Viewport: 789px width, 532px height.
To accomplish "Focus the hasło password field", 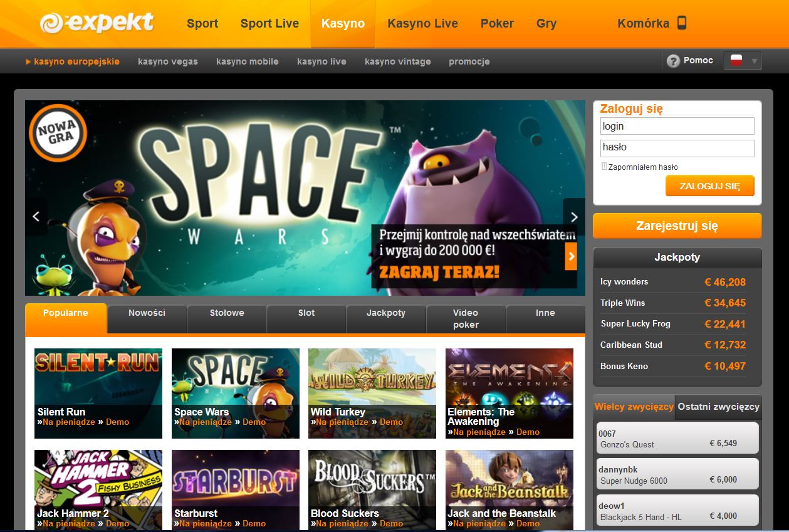I will (677, 148).
